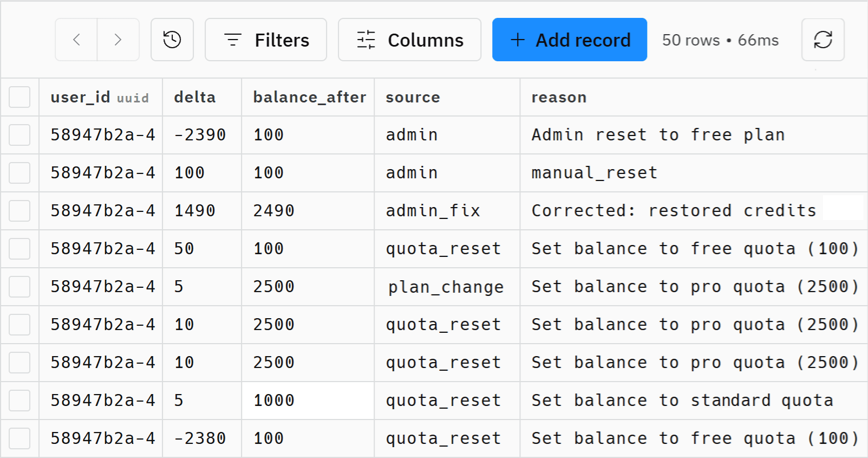
Task: Toggle the select-all header checkbox
Action: (19, 97)
